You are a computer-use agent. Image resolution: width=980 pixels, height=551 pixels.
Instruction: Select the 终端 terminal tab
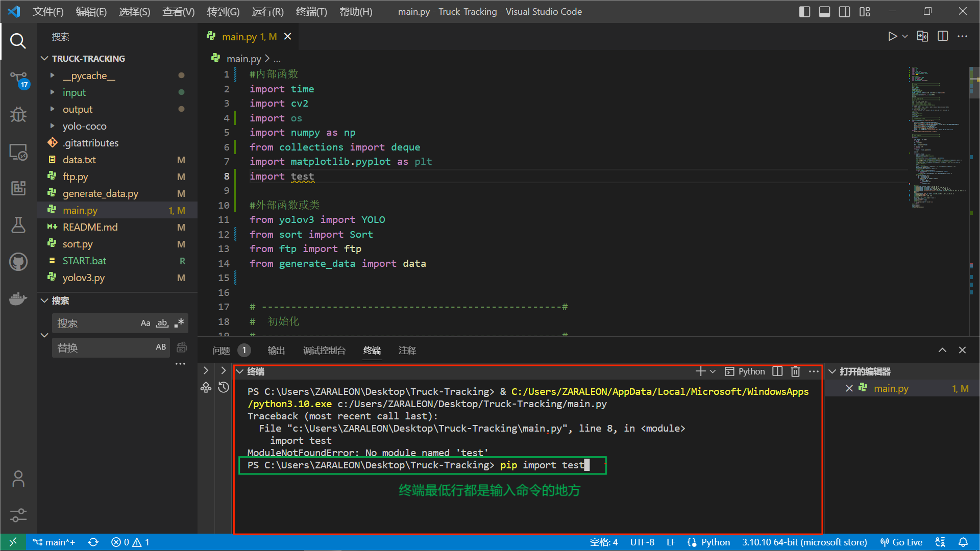tap(372, 350)
